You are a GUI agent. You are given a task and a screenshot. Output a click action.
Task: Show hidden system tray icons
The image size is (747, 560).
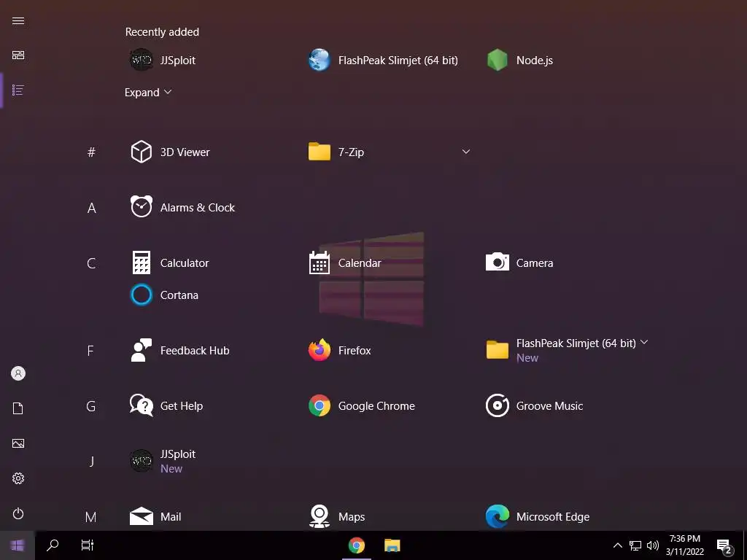[617, 545]
